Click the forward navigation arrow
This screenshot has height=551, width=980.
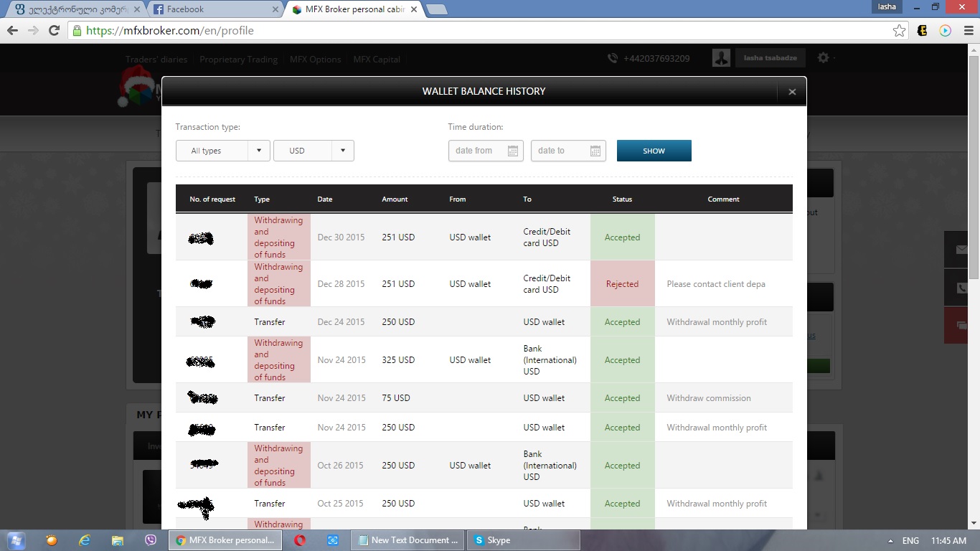(x=33, y=31)
